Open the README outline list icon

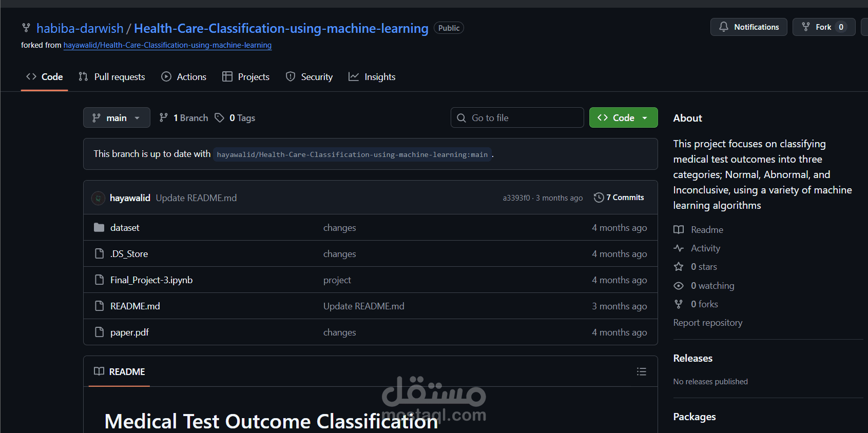pos(642,371)
